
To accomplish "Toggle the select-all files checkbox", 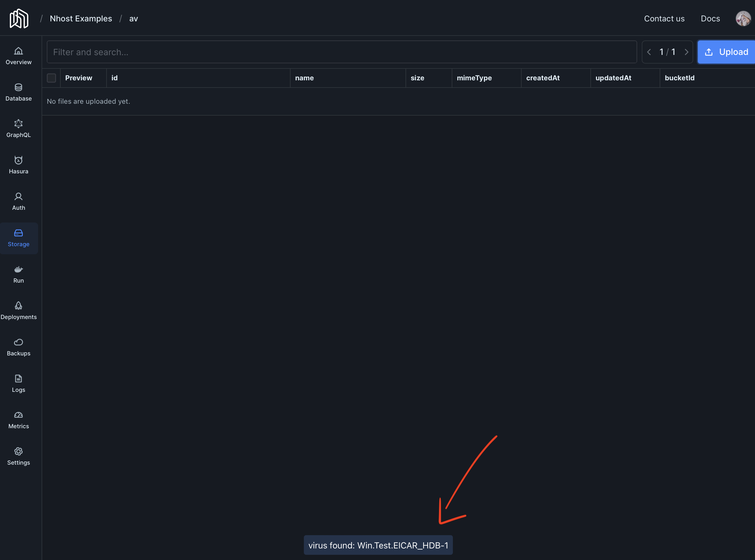I will click(51, 78).
